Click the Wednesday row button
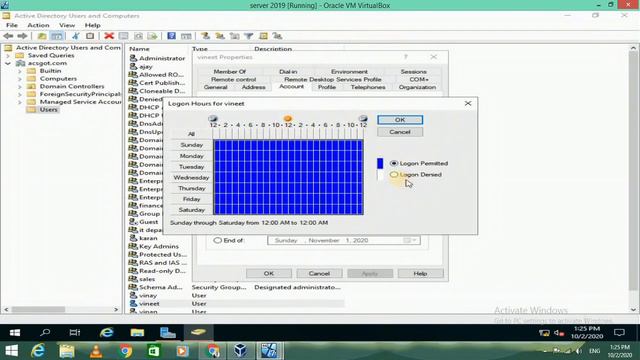 click(191, 178)
